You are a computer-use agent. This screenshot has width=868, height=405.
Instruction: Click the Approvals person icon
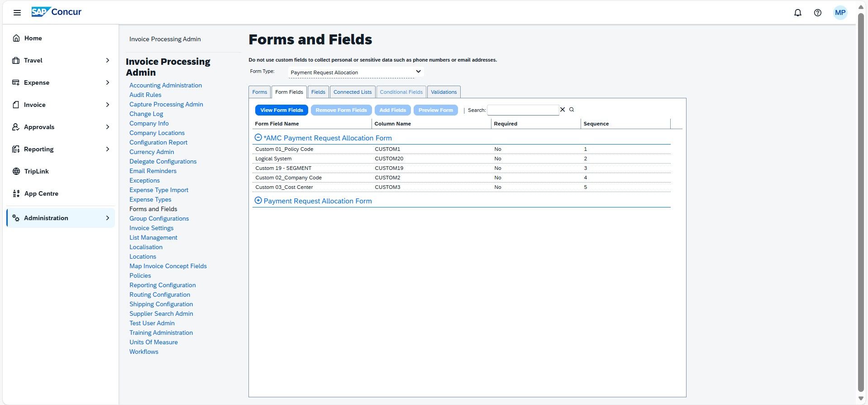click(x=16, y=127)
